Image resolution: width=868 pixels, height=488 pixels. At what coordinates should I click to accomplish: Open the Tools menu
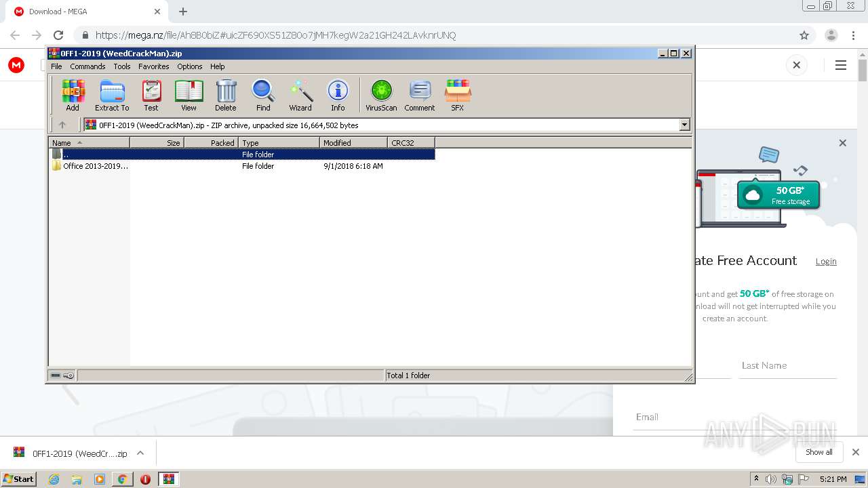pyautogui.click(x=122, y=66)
